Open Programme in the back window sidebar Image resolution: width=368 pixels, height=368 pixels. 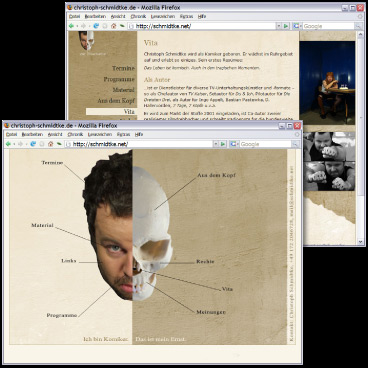coord(119,79)
